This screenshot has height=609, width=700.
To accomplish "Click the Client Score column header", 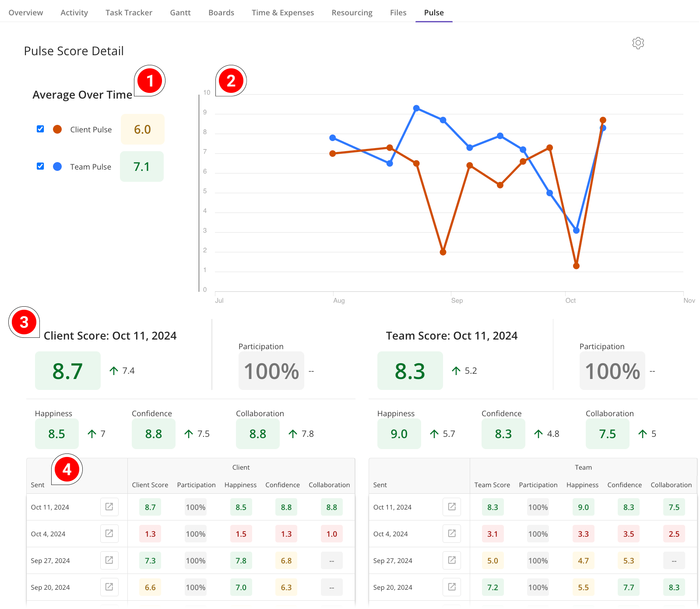I will [150, 485].
